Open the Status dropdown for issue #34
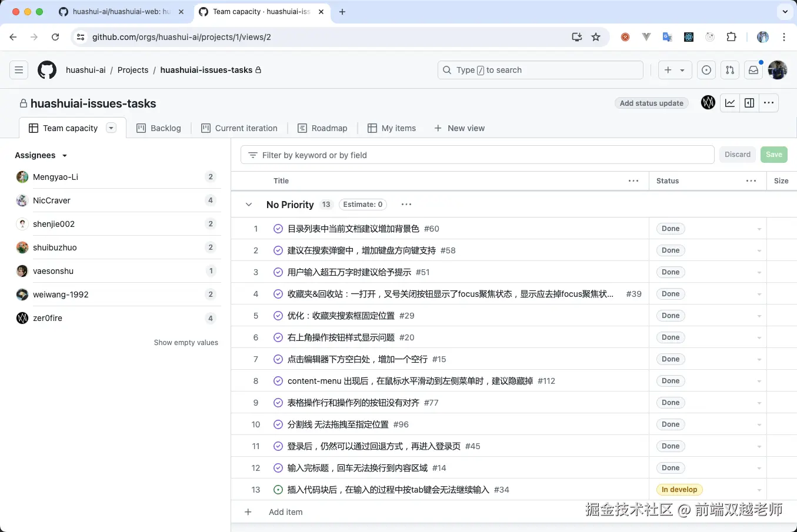The height and width of the screenshot is (532, 797). (759, 490)
